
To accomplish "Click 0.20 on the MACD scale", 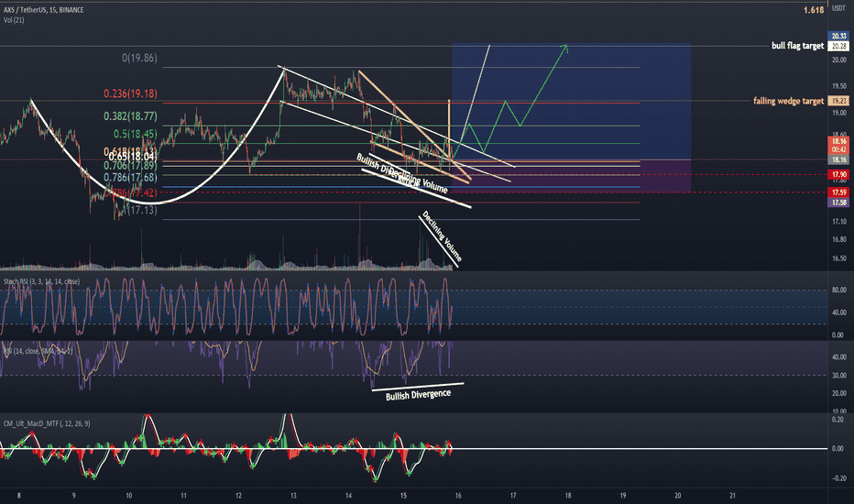I will click(838, 420).
